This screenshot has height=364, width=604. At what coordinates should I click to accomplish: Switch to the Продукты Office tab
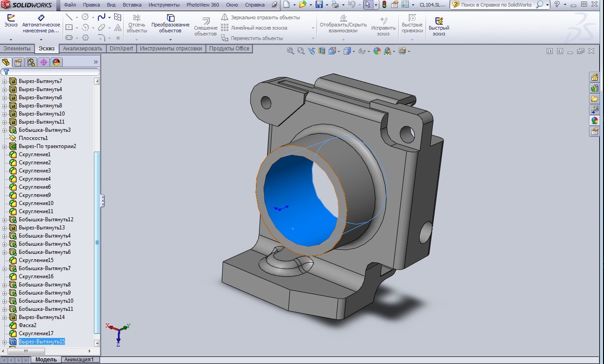(x=229, y=49)
